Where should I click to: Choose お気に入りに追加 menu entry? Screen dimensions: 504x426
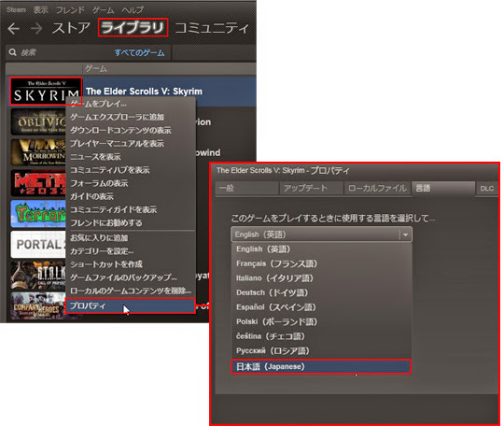130,238
